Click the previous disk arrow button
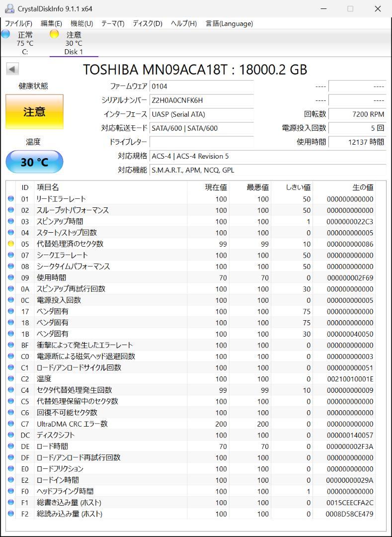The width and height of the screenshot is (392, 537). [12, 69]
